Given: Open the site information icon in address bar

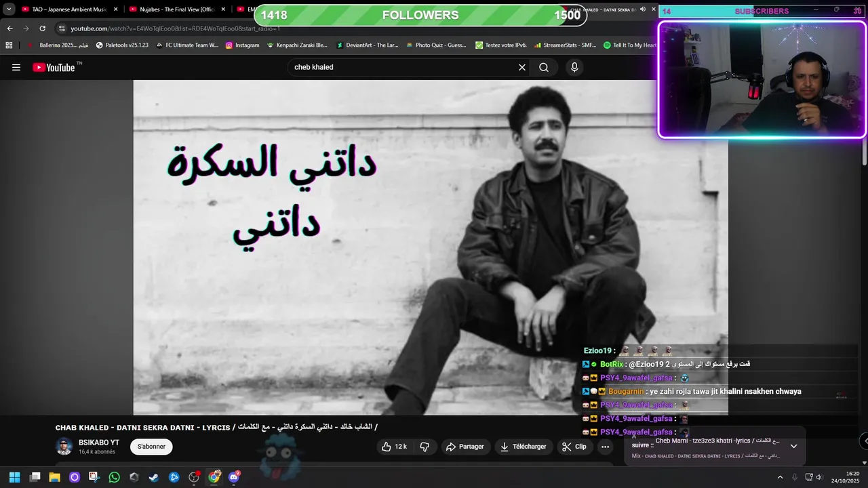Looking at the screenshot, I should [x=62, y=28].
